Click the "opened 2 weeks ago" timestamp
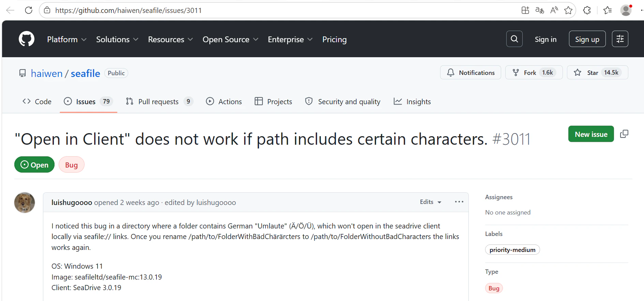Image resolution: width=644 pixels, height=301 pixels. (127, 202)
